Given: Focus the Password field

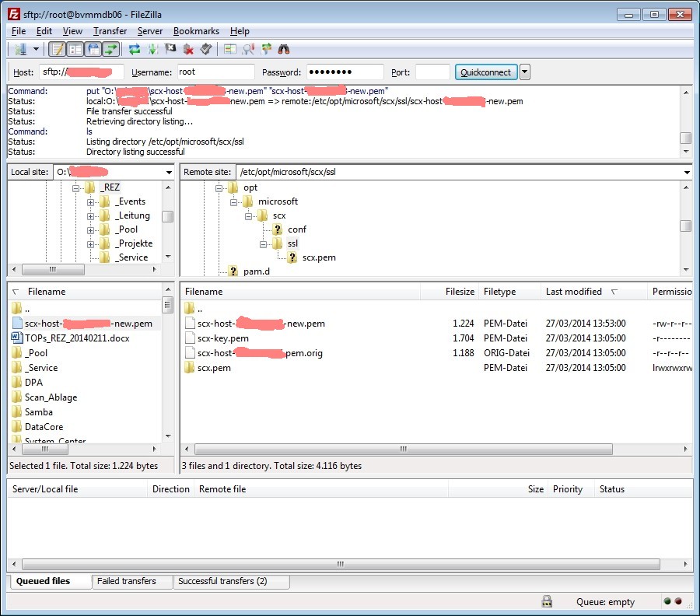Looking at the screenshot, I should [345, 72].
